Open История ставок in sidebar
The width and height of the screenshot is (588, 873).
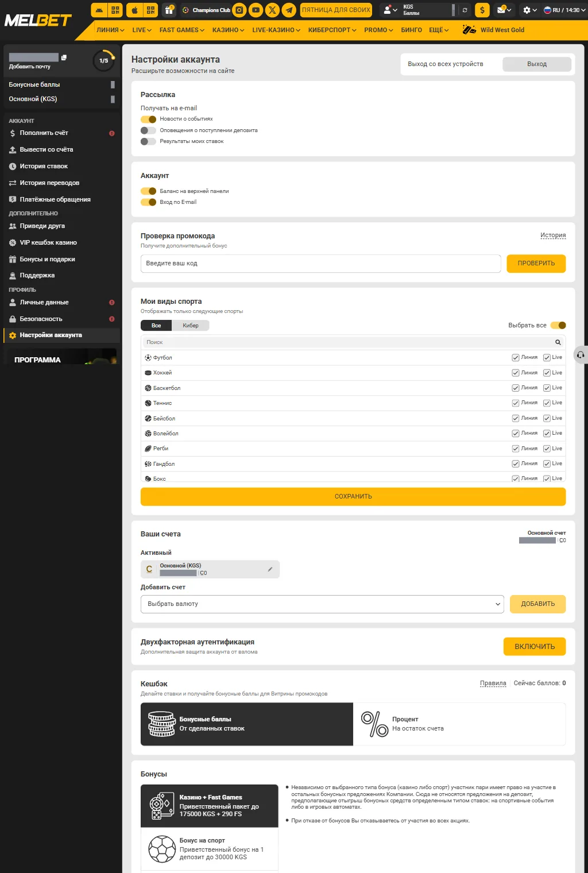44,166
